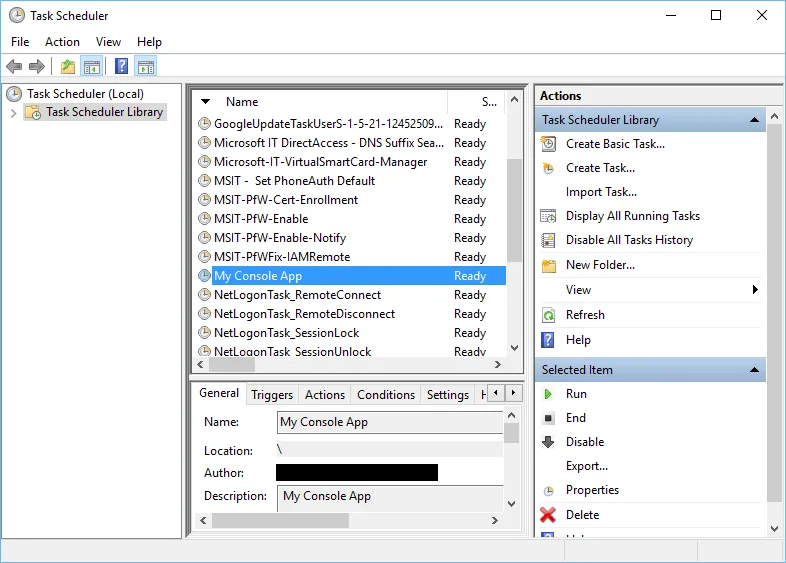The height and width of the screenshot is (563, 786).
Task: Click the Help icon in Actions pane
Action: coord(548,340)
